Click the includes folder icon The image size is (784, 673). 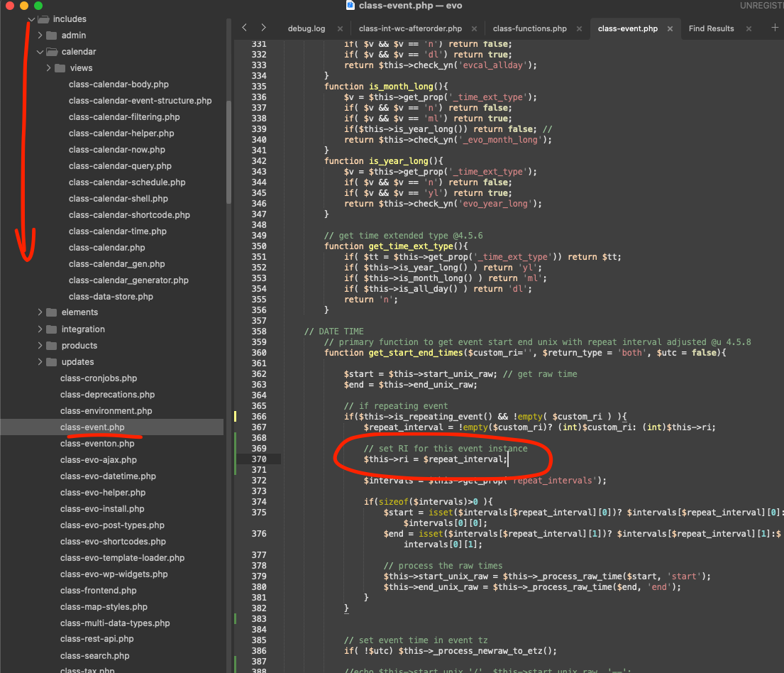pos(43,19)
